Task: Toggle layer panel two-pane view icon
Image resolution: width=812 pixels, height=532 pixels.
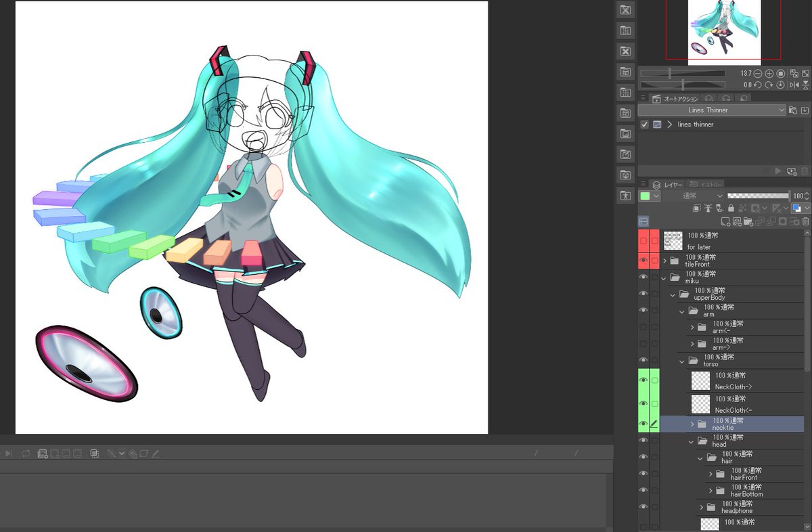Action: 644,221
